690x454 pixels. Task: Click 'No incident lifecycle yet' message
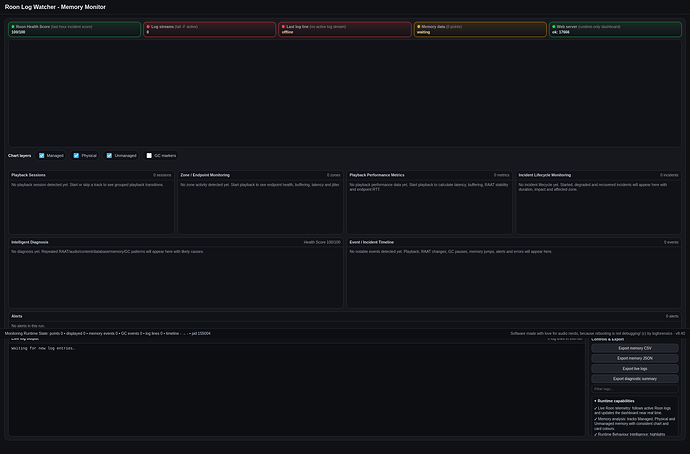pos(592,187)
